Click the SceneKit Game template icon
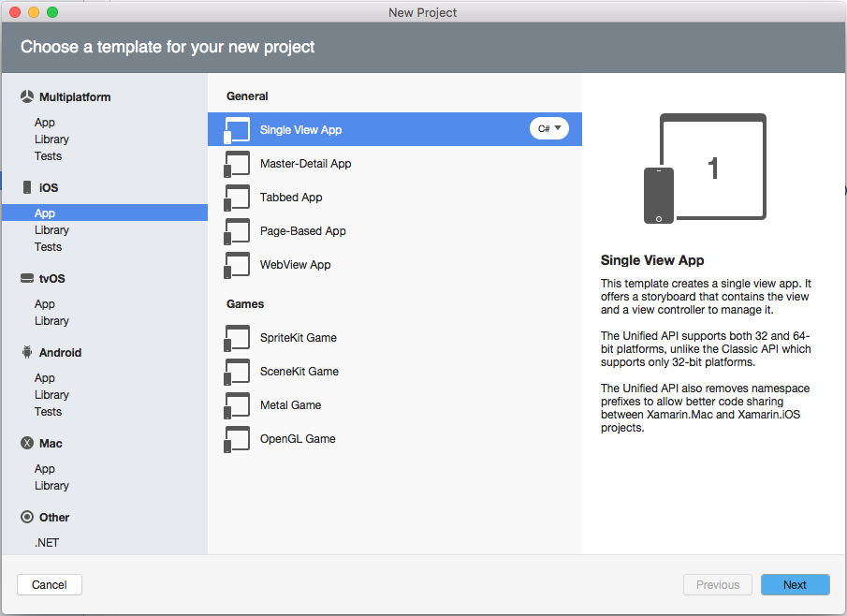 tap(237, 371)
